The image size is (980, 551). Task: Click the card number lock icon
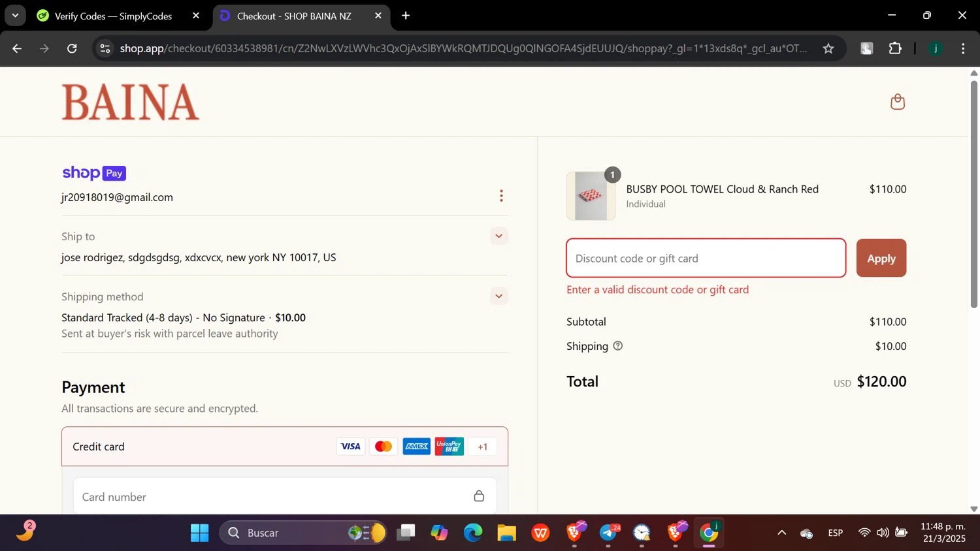click(479, 496)
